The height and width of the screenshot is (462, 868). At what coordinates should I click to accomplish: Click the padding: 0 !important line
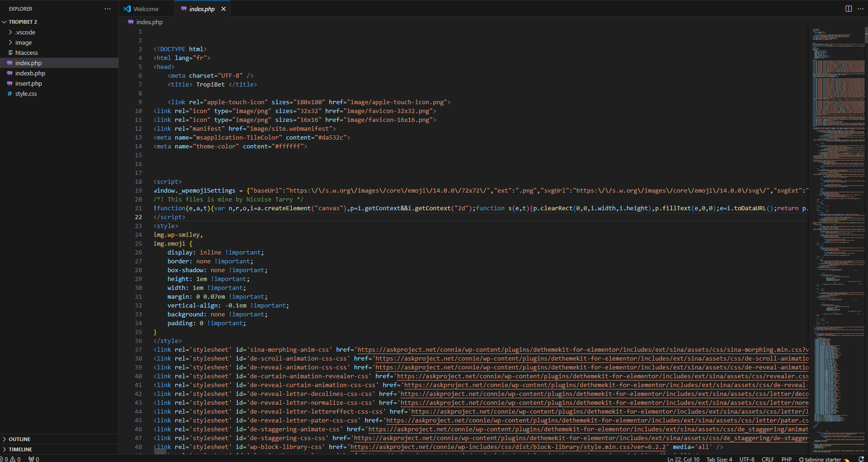(x=207, y=323)
